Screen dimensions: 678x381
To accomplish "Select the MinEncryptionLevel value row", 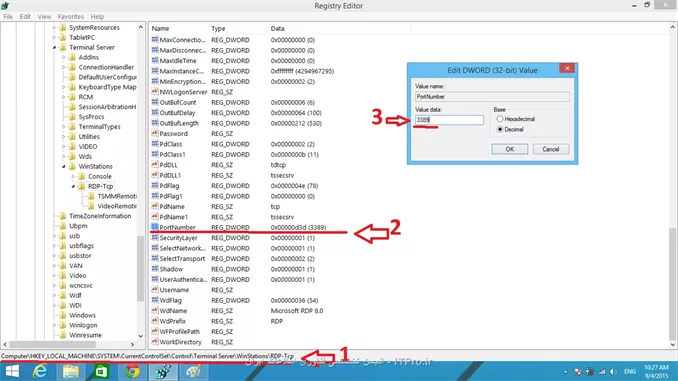I will (233, 81).
